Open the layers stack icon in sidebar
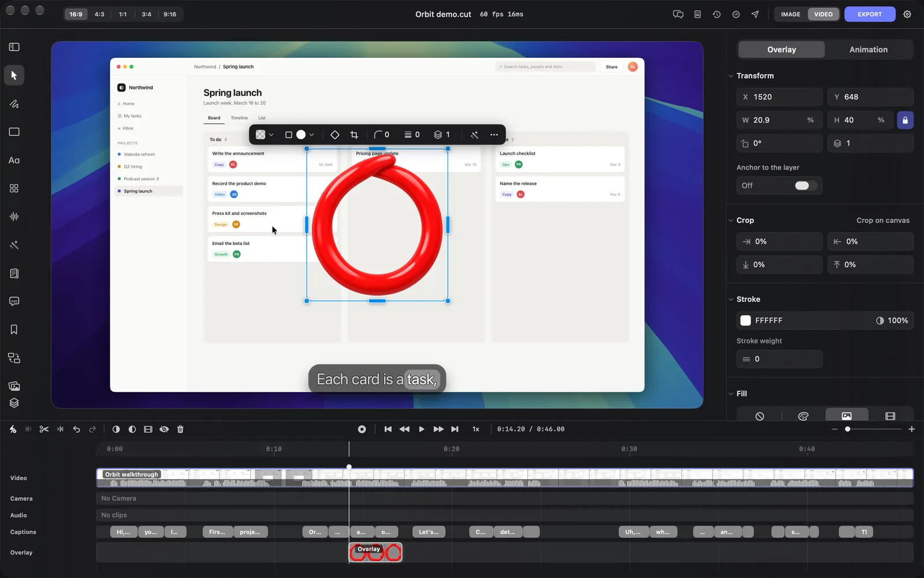The width and height of the screenshot is (924, 578). click(x=14, y=403)
